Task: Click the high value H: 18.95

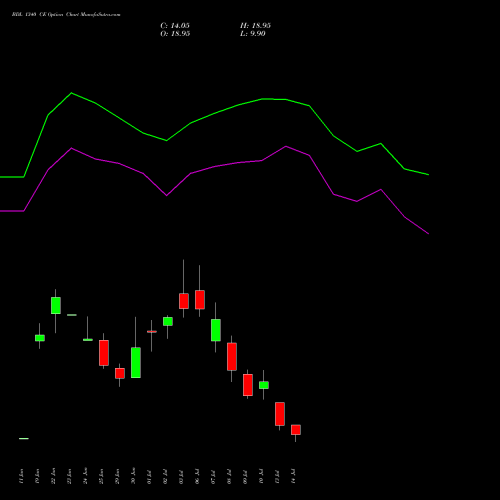Action: (255, 26)
